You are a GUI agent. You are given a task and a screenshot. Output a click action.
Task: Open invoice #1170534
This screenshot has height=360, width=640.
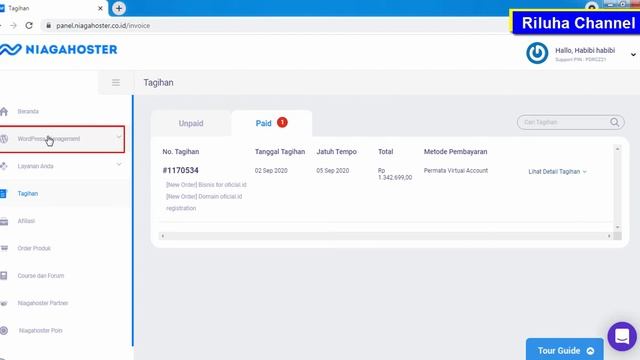pos(180,170)
